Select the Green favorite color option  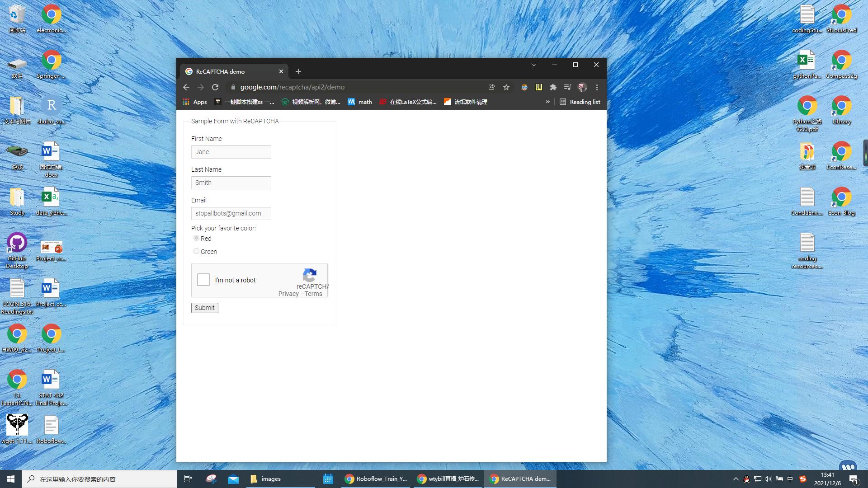click(x=196, y=251)
